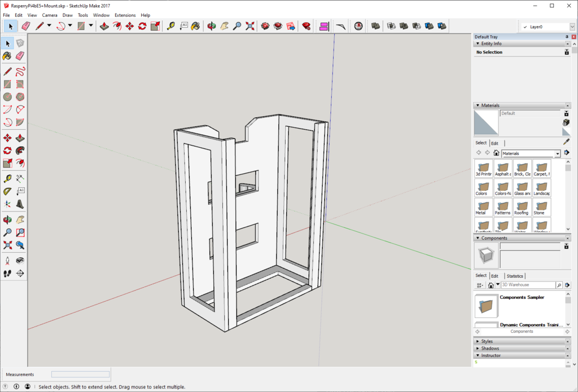578x392 pixels.
Task: Click the Sample Paint eyedropper in Materials
Action: (566, 142)
